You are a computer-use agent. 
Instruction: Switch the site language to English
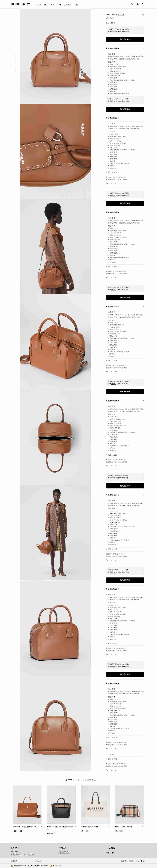(x=144, y=861)
